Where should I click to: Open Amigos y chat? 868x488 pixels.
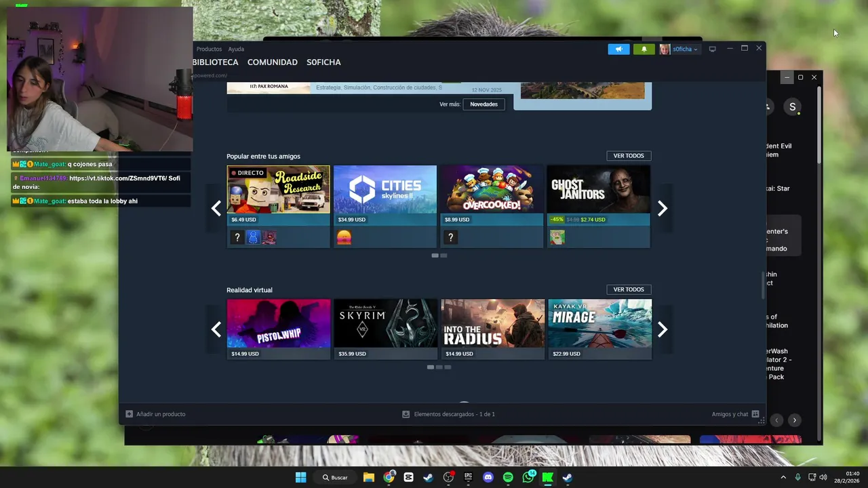tap(735, 414)
